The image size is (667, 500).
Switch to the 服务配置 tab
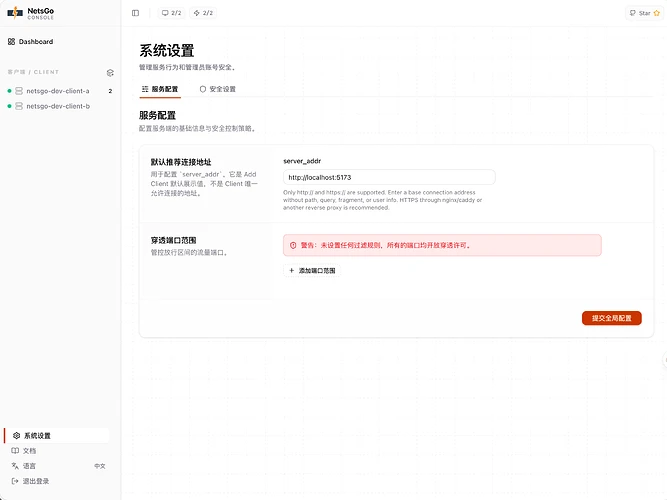pyautogui.click(x=160, y=89)
